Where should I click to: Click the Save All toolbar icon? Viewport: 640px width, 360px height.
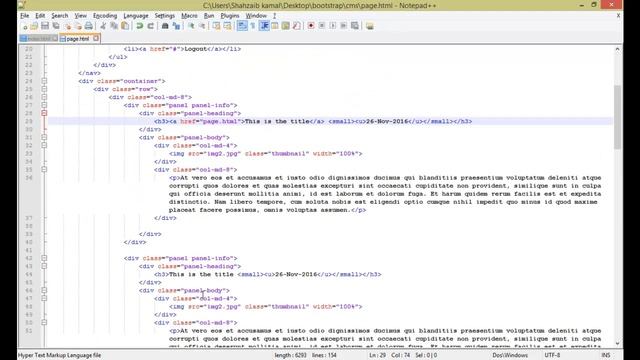click(x=56, y=26)
